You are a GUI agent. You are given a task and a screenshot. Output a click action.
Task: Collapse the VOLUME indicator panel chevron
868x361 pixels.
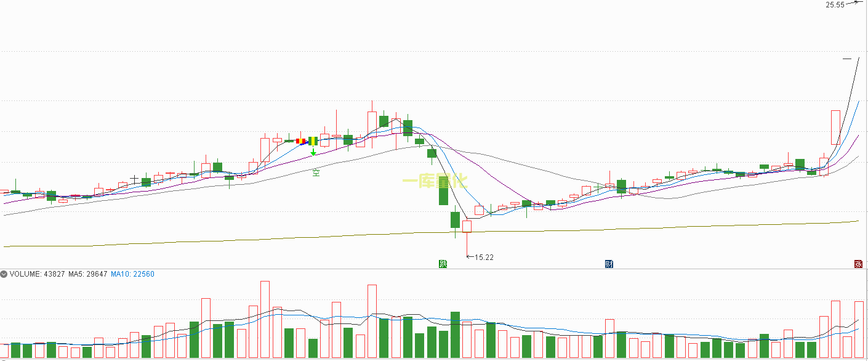tap(4, 274)
